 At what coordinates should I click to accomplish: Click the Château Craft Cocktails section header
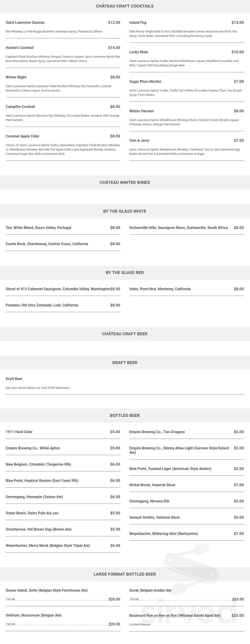[x=125, y=6]
